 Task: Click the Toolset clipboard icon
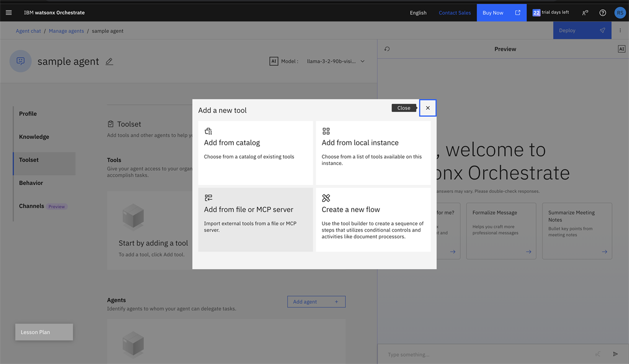pyautogui.click(x=111, y=124)
